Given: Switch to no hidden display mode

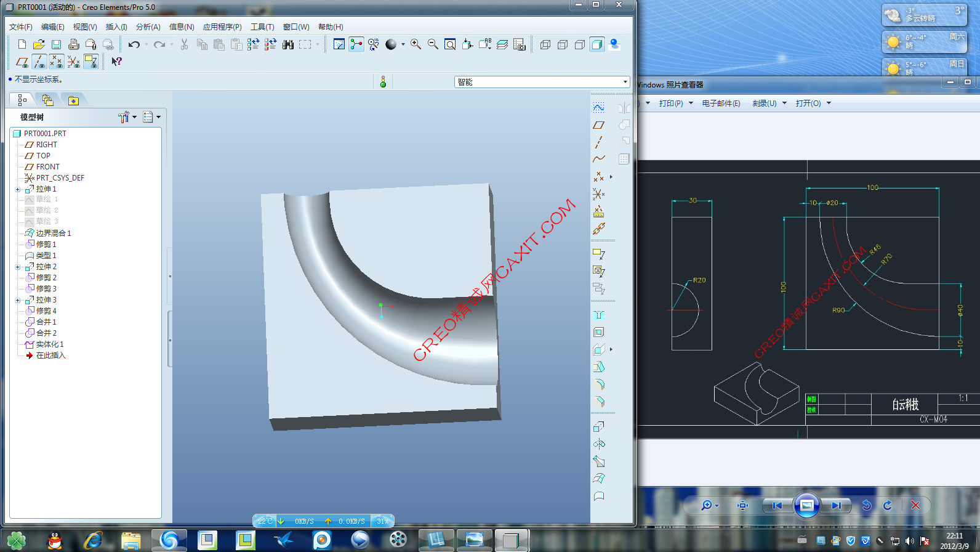Looking at the screenshot, I should (x=579, y=44).
